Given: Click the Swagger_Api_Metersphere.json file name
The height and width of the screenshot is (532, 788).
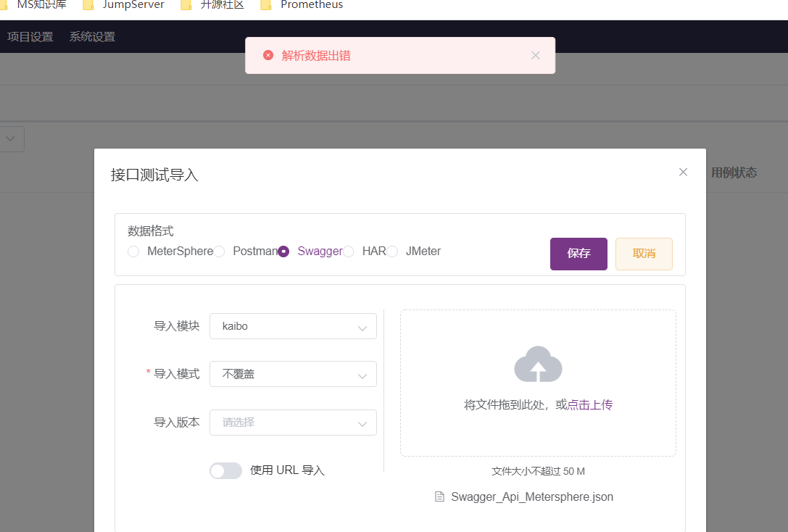Looking at the screenshot, I should click(x=532, y=496).
